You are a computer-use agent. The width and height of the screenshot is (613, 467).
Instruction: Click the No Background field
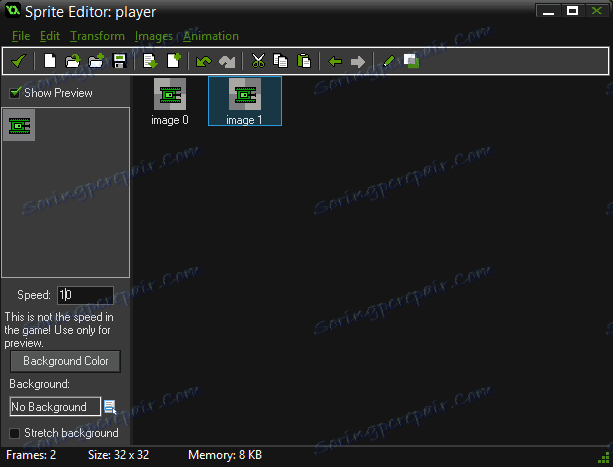pos(55,407)
